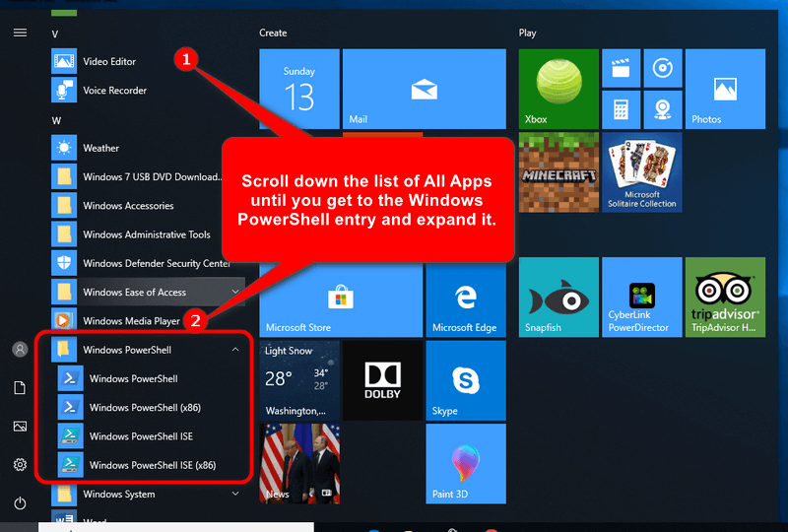Open the Microsoft Edge tile

[466, 300]
